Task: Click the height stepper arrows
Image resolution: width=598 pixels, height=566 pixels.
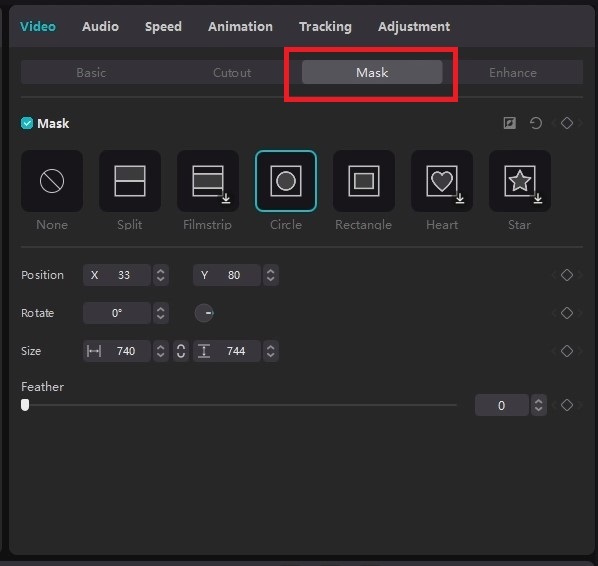Action: tap(270, 351)
